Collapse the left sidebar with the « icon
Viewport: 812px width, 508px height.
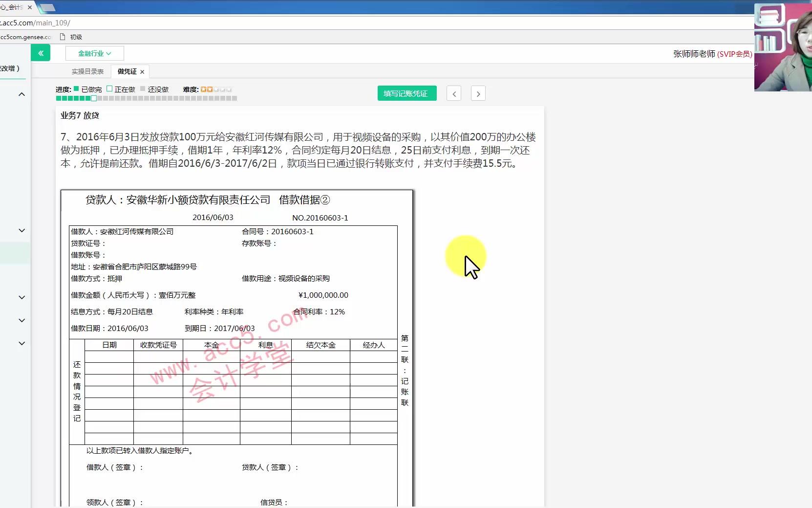point(41,53)
